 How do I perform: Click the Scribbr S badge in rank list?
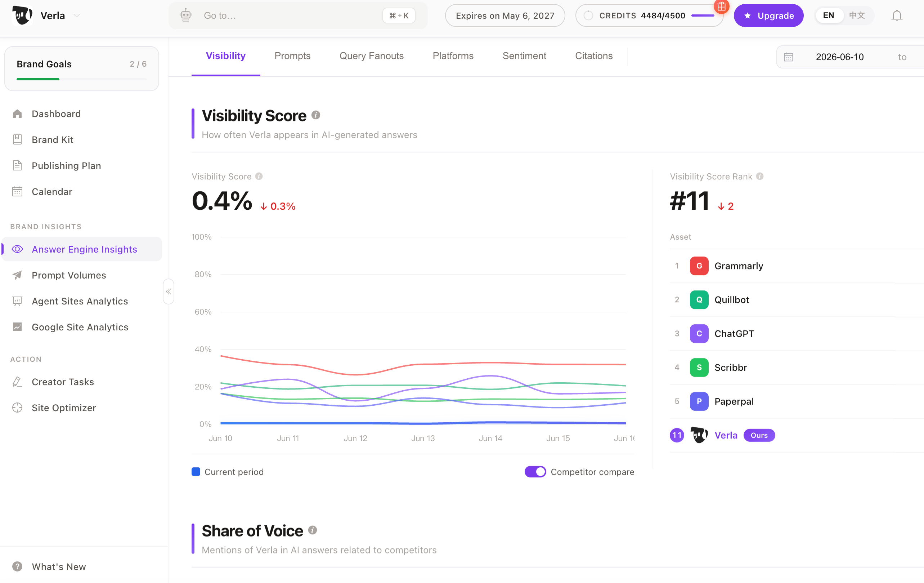coord(699,367)
